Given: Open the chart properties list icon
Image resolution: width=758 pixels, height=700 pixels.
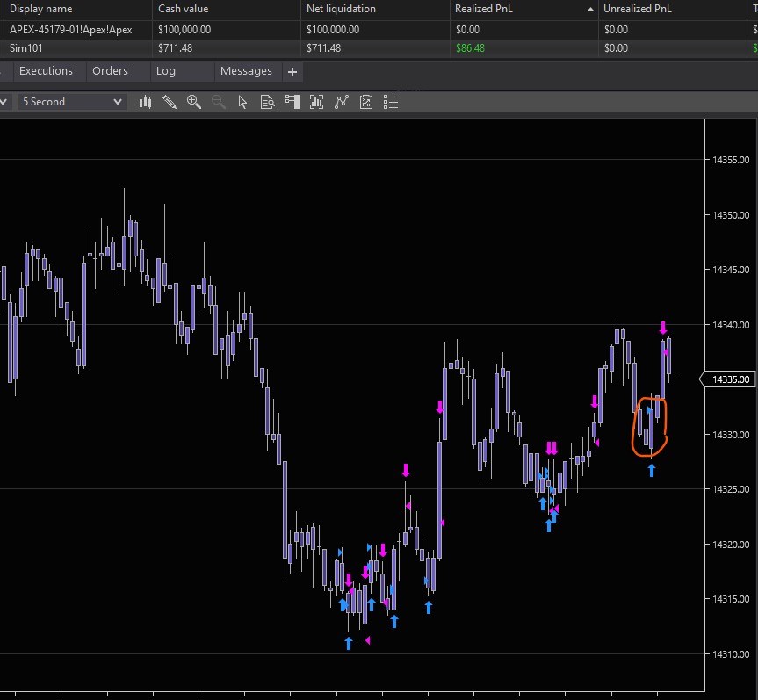Looking at the screenshot, I should click(392, 102).
